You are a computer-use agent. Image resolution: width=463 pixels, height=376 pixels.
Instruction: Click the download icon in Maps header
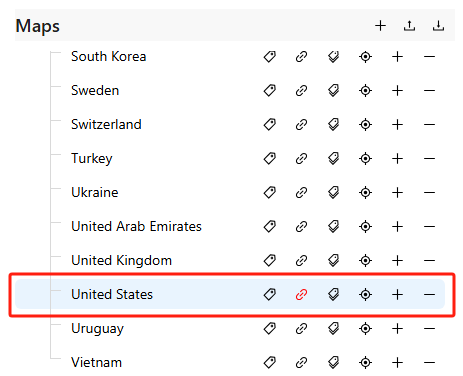coord(438,26)
